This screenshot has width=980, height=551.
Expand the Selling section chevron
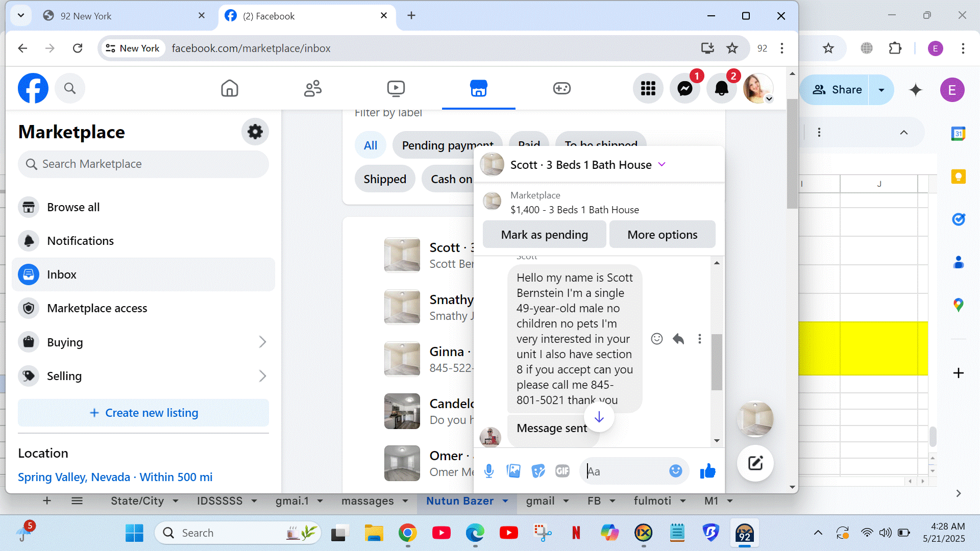(x=262, y=376)
